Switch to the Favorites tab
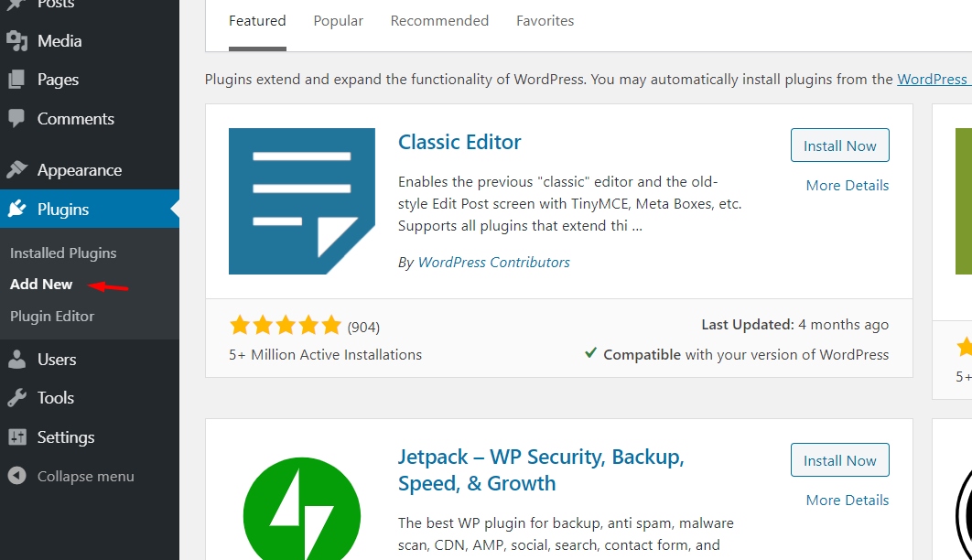 (x=545, y=20)
